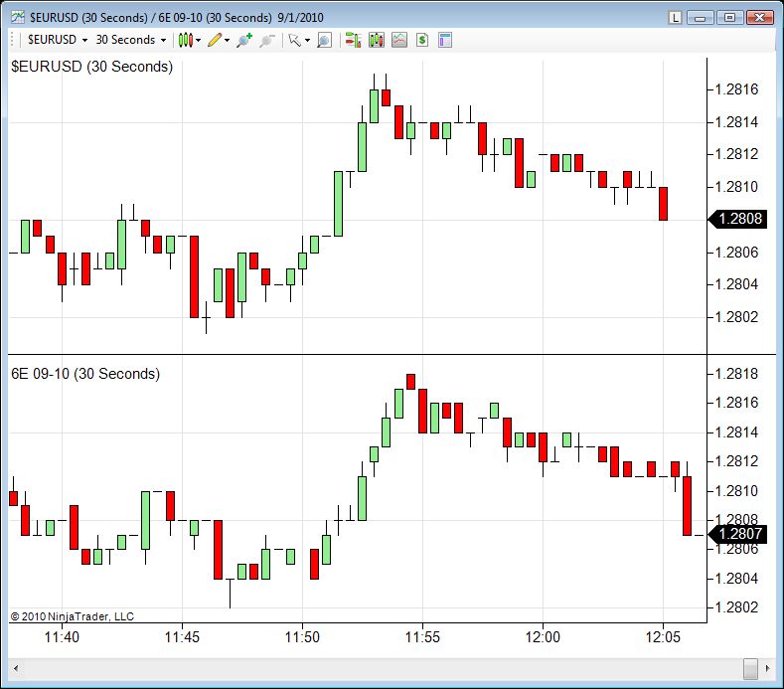The height and width of the screenshot is (689, 784).
Task: Select the arrow cursor pointer tool
Action: 295,40
